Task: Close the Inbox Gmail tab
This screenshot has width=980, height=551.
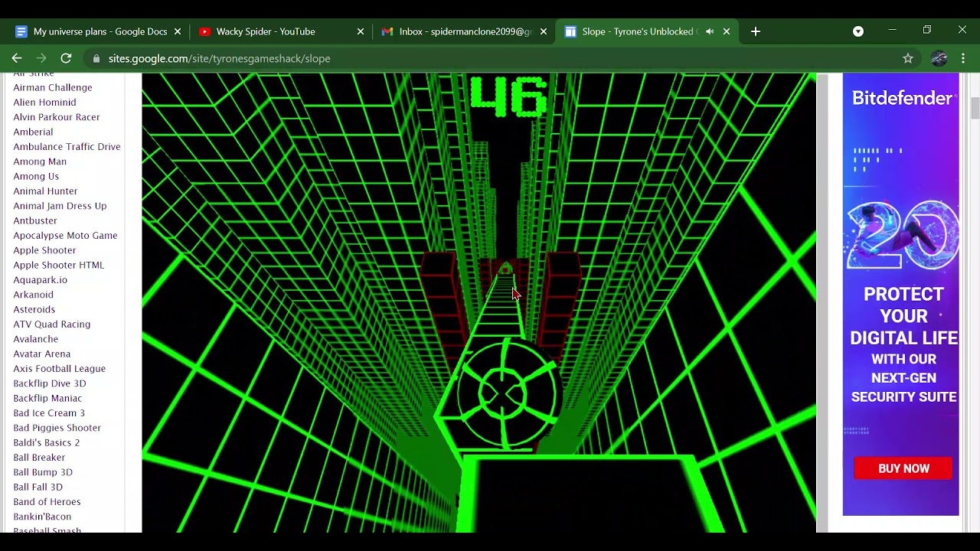Action: [x=544, y=31]
